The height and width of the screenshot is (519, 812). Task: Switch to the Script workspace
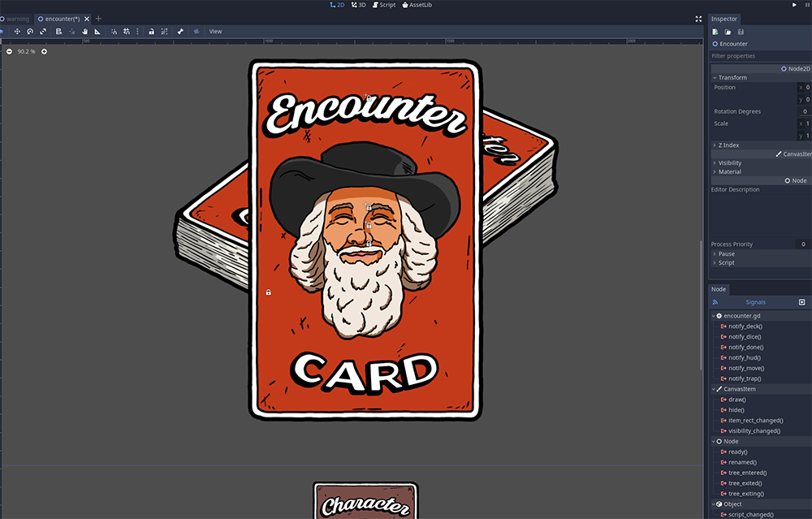tap(383, 5)
